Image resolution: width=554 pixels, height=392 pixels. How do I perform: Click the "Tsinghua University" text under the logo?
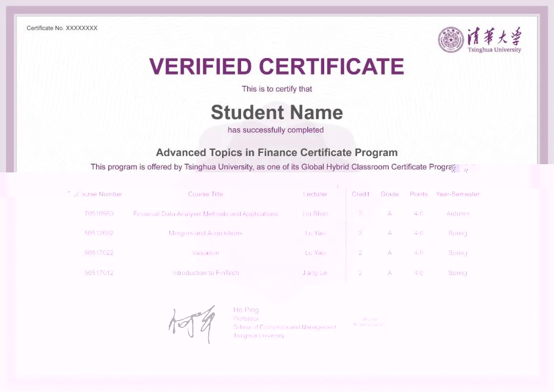[494, 50]
